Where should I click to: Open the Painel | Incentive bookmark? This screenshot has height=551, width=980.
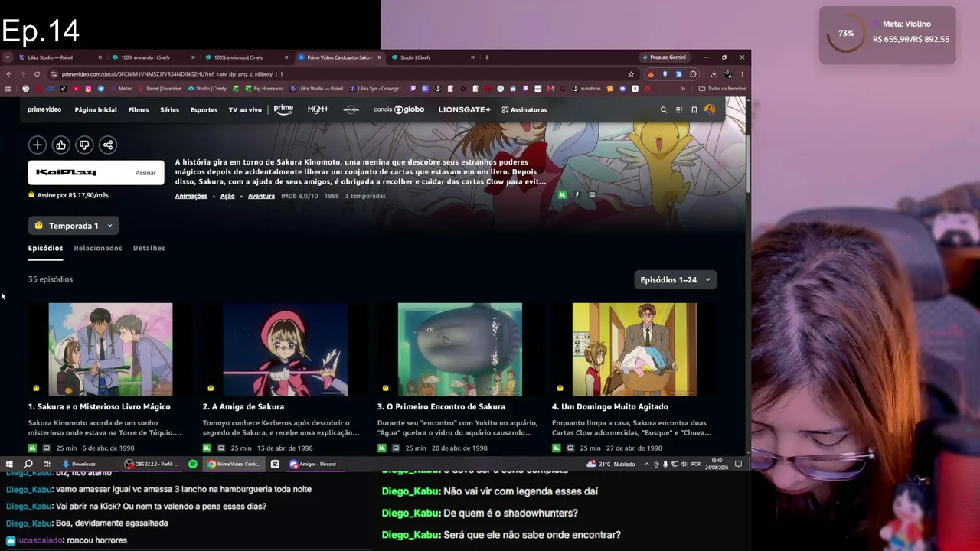(159, 89)
